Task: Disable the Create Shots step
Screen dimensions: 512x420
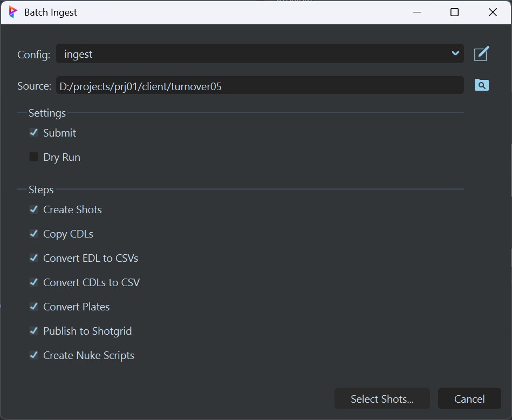Action: 33,209
